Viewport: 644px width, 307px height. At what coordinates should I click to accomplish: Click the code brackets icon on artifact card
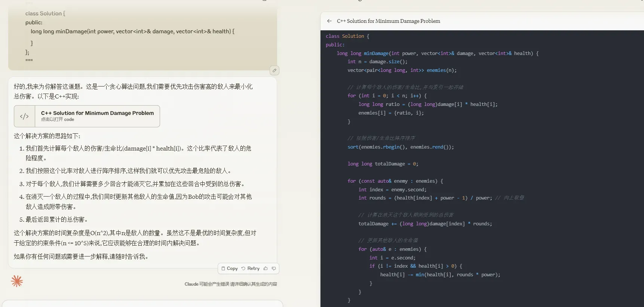coord(24,116)
